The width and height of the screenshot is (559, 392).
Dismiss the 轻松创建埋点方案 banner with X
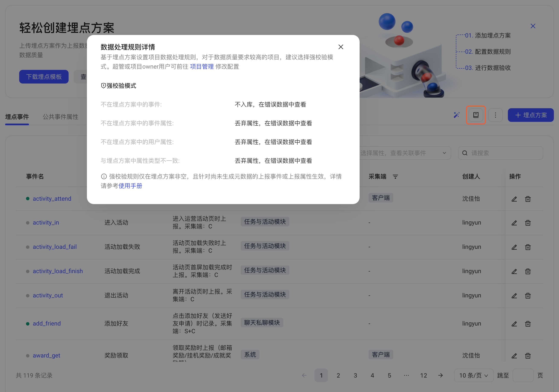[x=533, y=26]
